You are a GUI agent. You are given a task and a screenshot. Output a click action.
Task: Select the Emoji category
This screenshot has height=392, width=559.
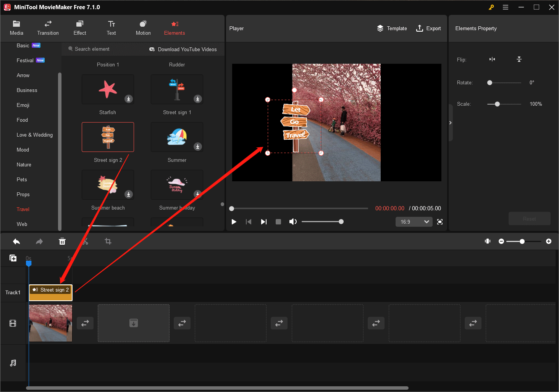(23, 105)
